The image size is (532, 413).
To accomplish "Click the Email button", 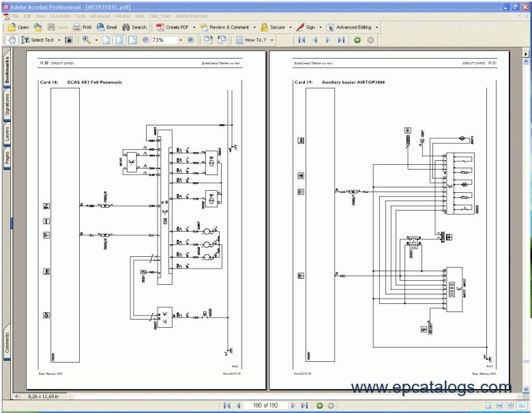I will [106, 27].
